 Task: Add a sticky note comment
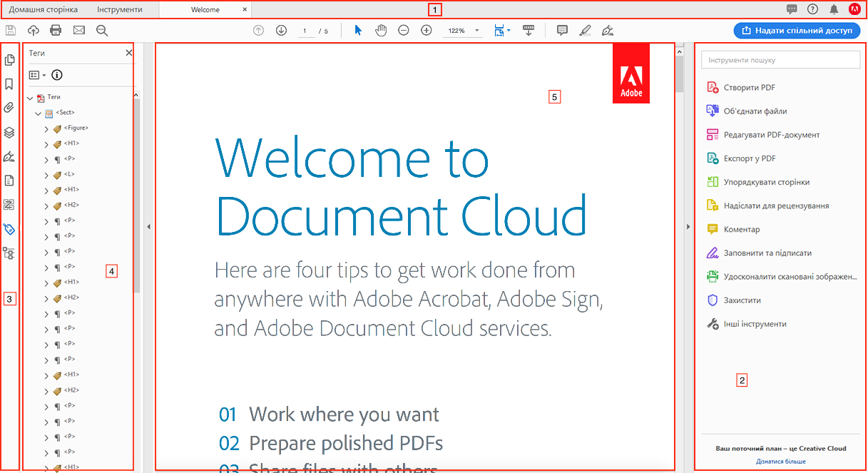coord(562,31)
